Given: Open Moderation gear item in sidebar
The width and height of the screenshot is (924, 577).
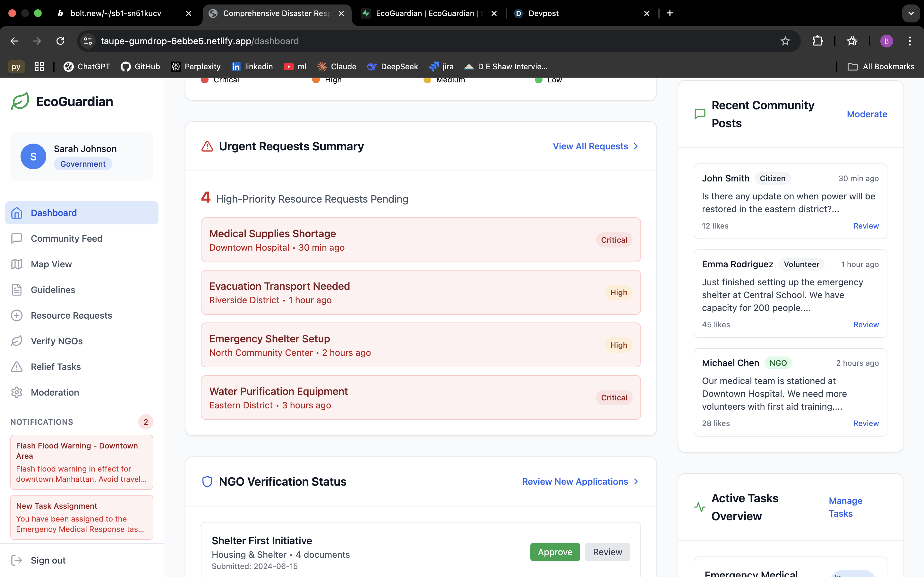Looking at the screenshot, I should coord(17,392).
